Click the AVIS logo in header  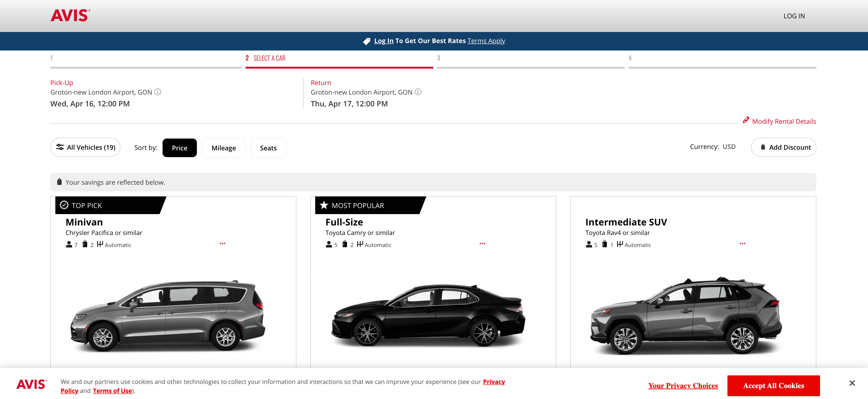(x=70, y=16)
